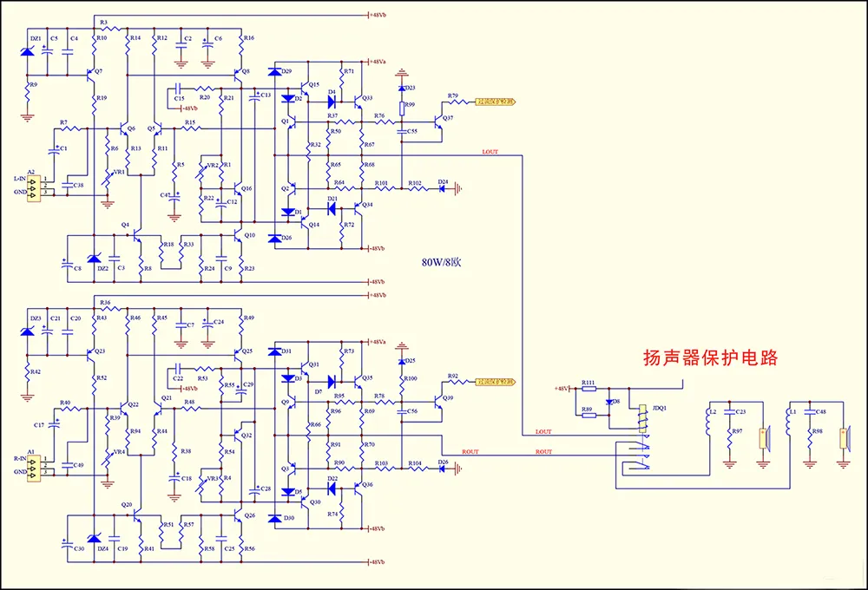Select the Q8 transistor symbol
The width and height of the screenshot is (868, 590).
pyautogui.click(x=239, y=75)
